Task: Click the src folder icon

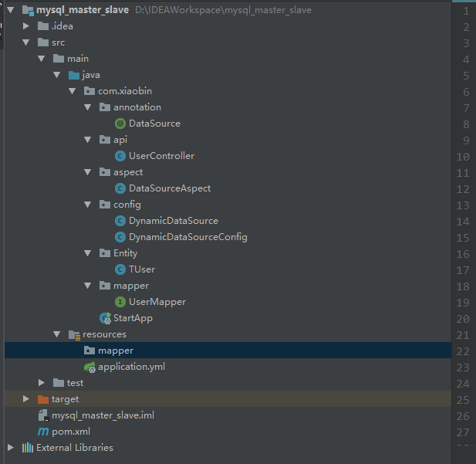Action: [43, 42]
